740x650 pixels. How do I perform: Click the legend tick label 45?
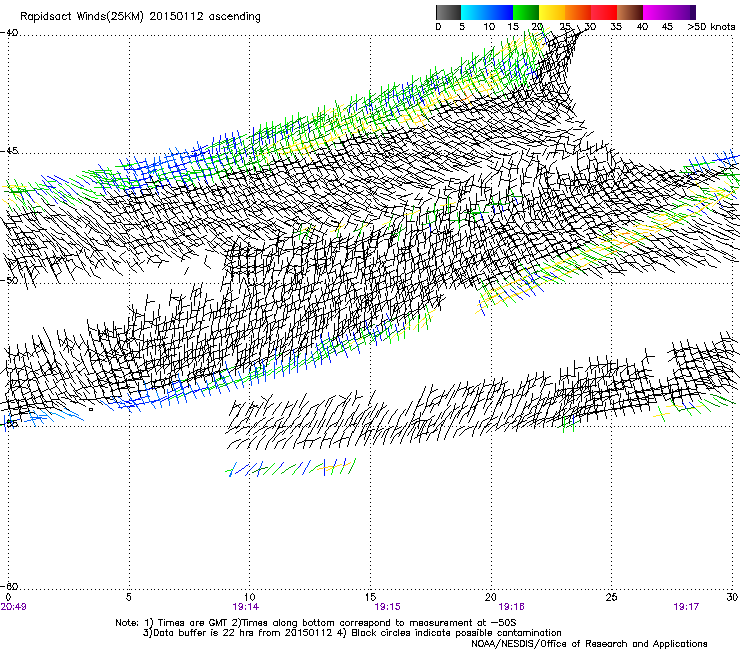667,27
